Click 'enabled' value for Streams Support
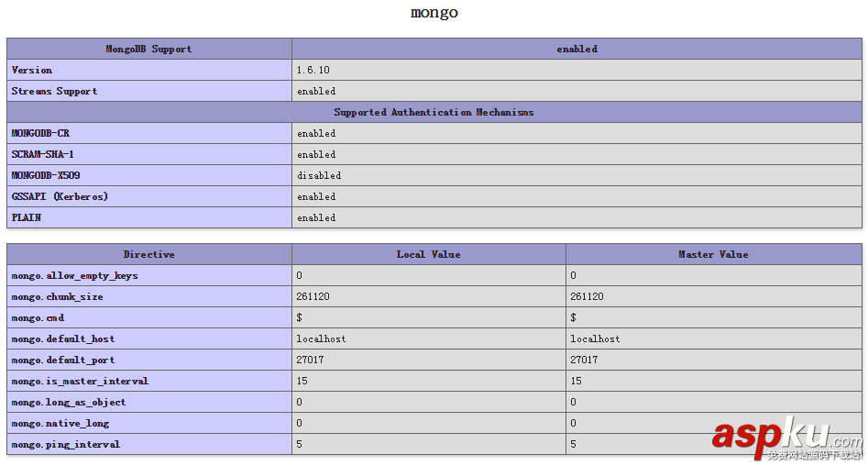The height and width of the screenshot is (466, 868). [316, 91]
